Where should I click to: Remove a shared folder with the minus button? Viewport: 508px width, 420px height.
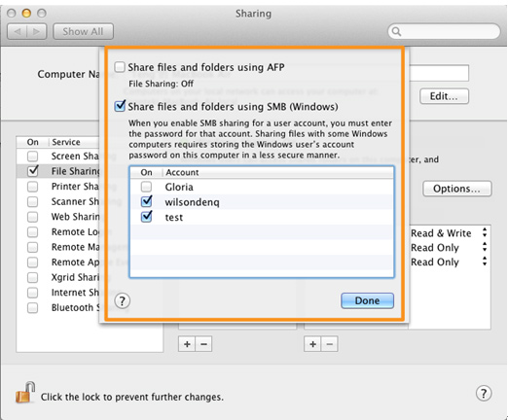[203, 344]
